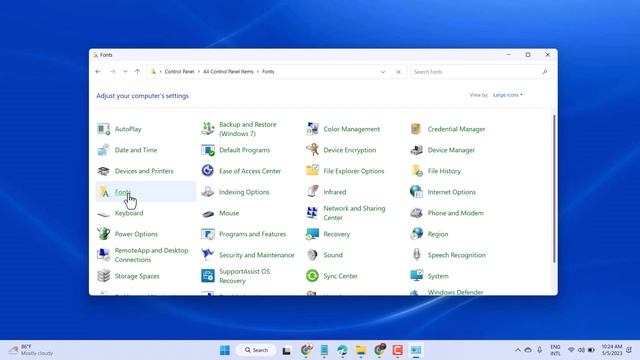640x360 pixels.
Task: Open the Region globe icon
Action: pos(416,234)
